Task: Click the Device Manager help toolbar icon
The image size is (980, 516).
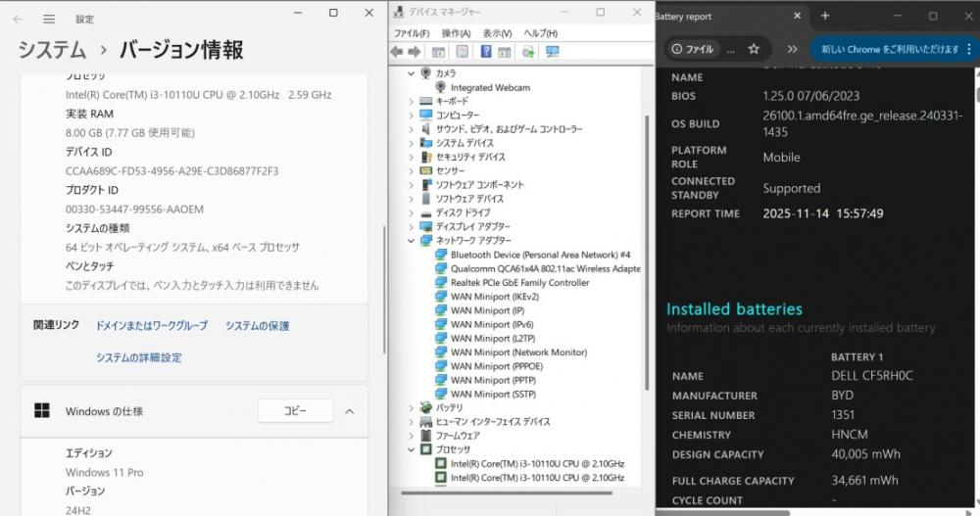Action: [x=486, y=52]
